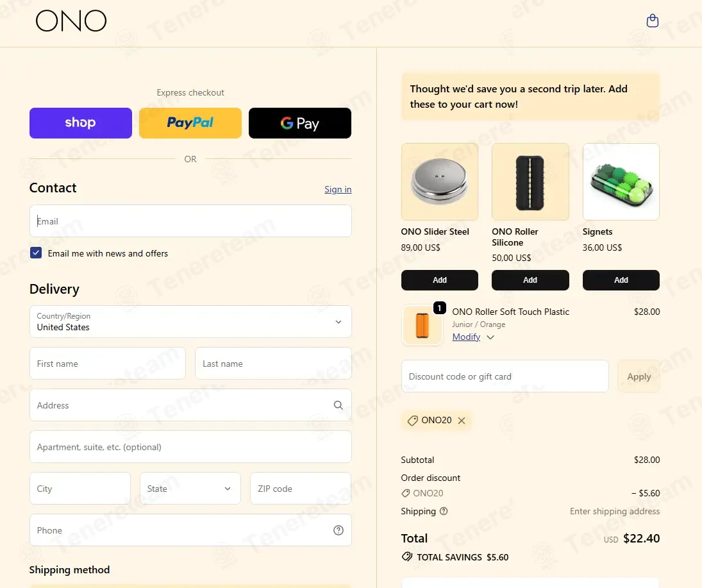Click the ONO logo
Viewport: 702px width, 588px height.
tap(71, 21)
